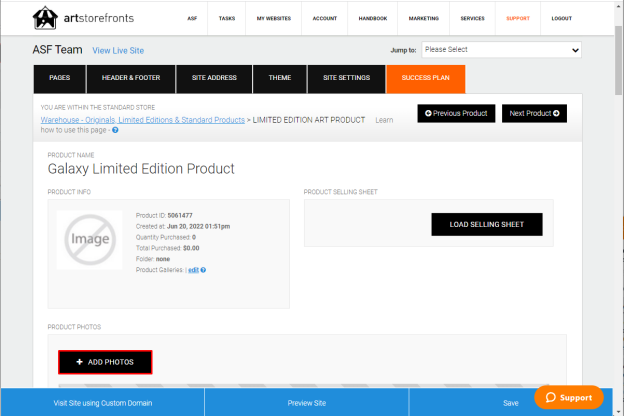Open the View Live Site link
The image size is (624, 416).
click(118, 51)
